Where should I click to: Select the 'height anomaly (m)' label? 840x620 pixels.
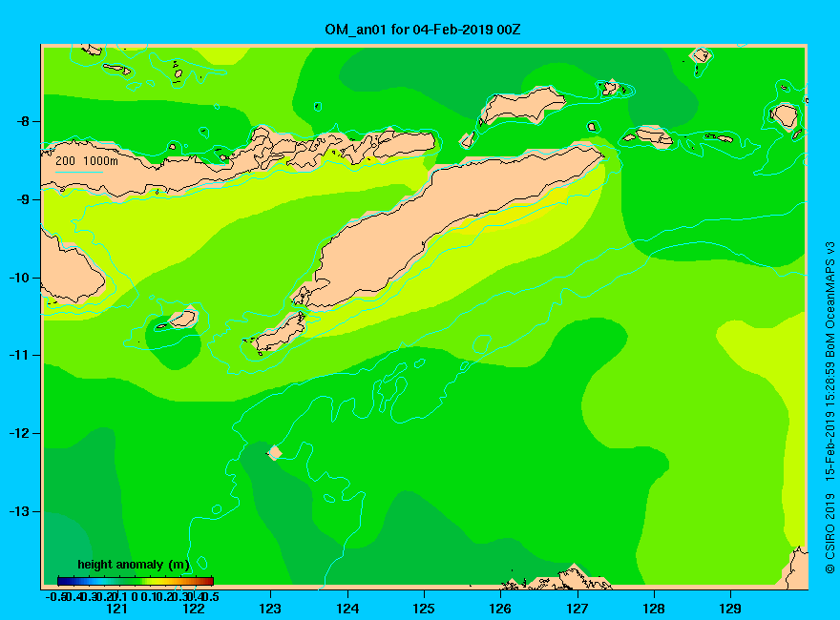point(134,565)
